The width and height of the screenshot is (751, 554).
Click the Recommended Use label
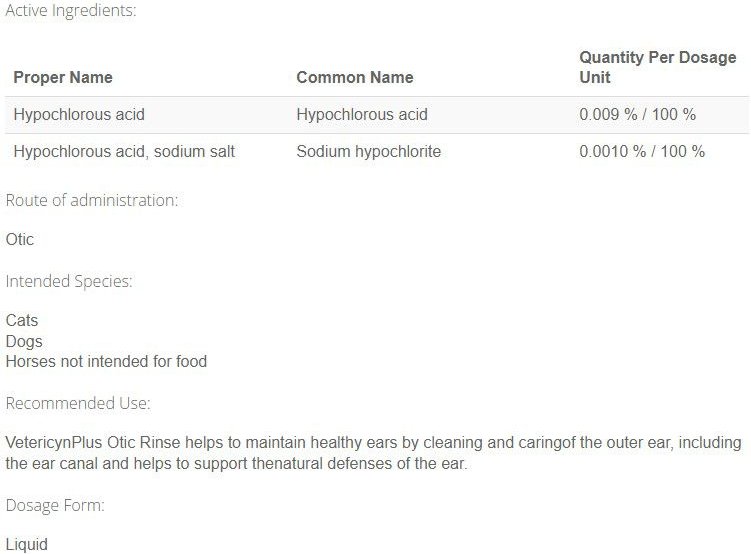(78, 404)
